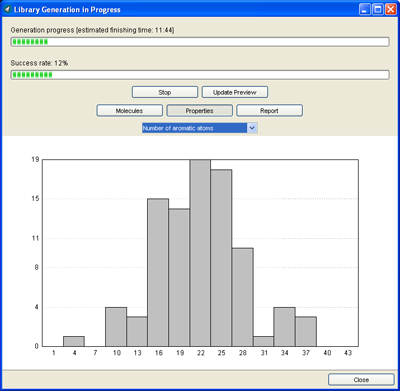
Task: Show the Molecules view
Action: [x=129, y=111]
